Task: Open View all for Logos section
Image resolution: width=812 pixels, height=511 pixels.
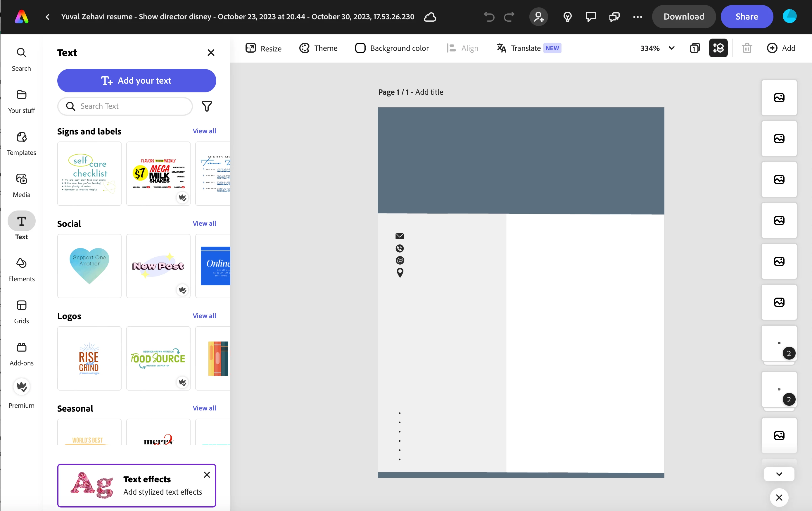Action: tap(204, 316)
